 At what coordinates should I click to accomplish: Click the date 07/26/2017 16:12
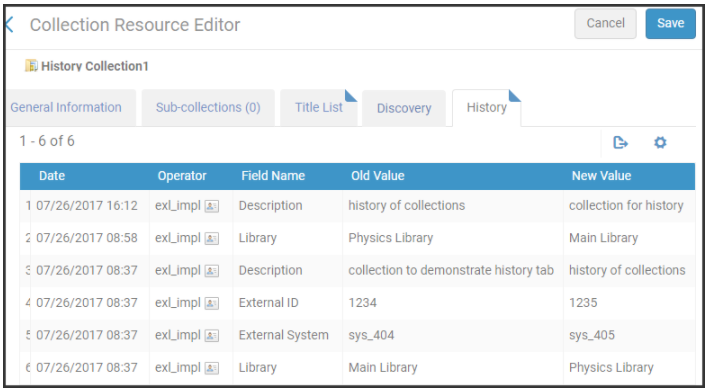tap(87, 206)
